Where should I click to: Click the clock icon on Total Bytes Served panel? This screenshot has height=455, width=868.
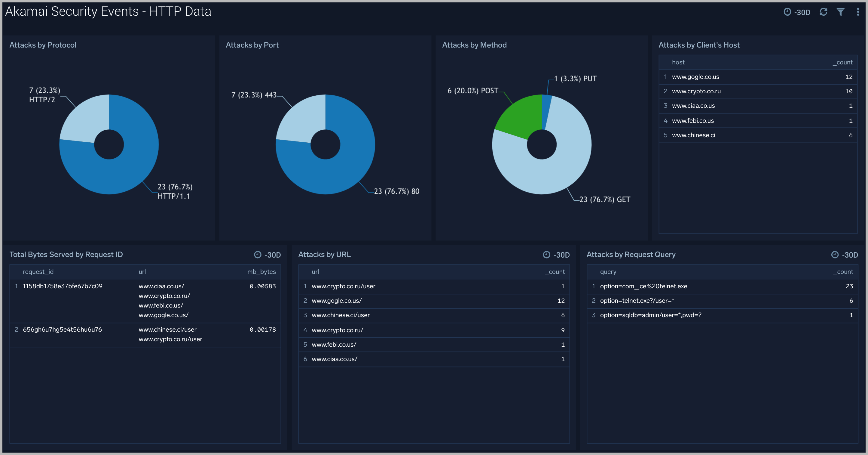tap(258, 255)
